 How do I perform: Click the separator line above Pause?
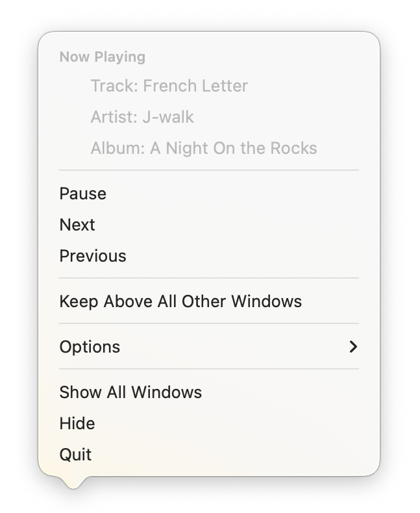[x=209, y=170]
